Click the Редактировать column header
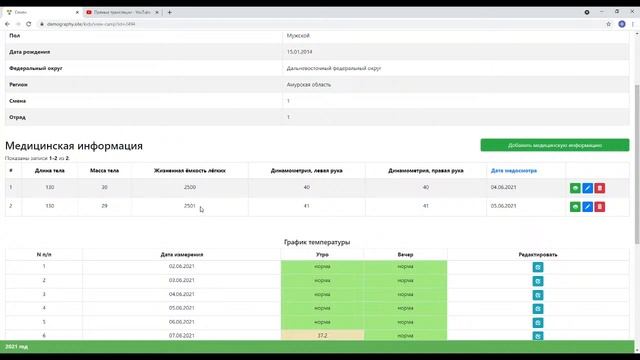The width and height of the screenshot is (640, 360). (x=538, y=254)
